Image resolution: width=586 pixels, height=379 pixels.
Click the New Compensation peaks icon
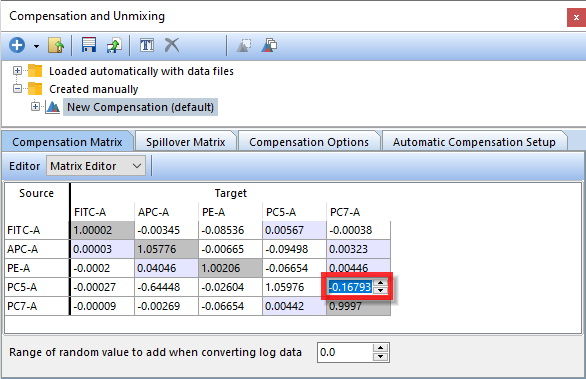[53, 107]
